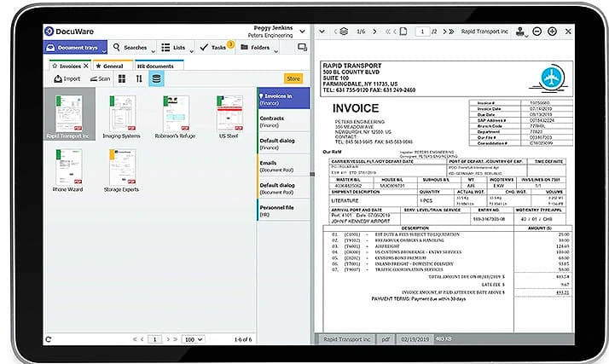The image size is (609, 364).
Task: Click the viewer page number field
Action: (422, 32)
